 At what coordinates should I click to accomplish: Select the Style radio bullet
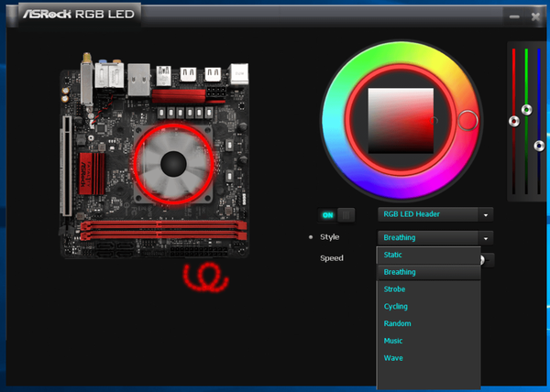[311, 237]
